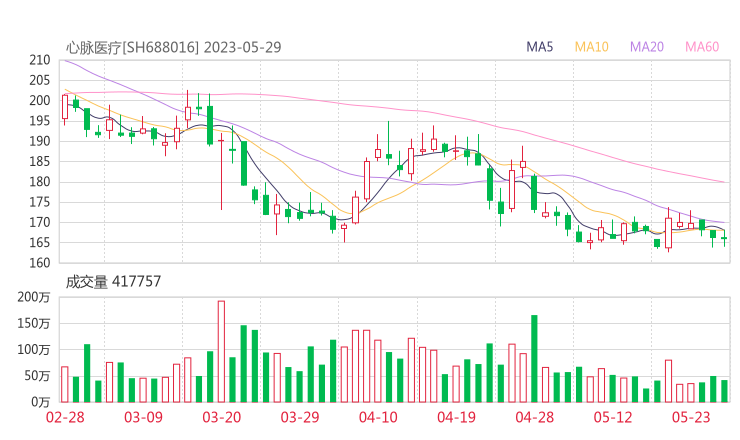Viewport: 740px width, 440px height.
Task: Click the first red volume bar at 02-28
Action: pyautogui.click(x=65, y=385)
